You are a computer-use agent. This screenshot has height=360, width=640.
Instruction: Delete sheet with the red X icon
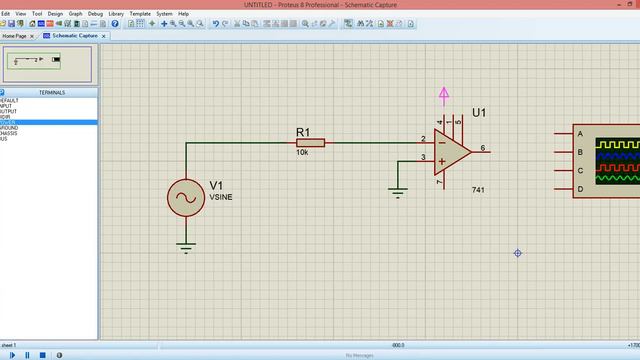390,24
